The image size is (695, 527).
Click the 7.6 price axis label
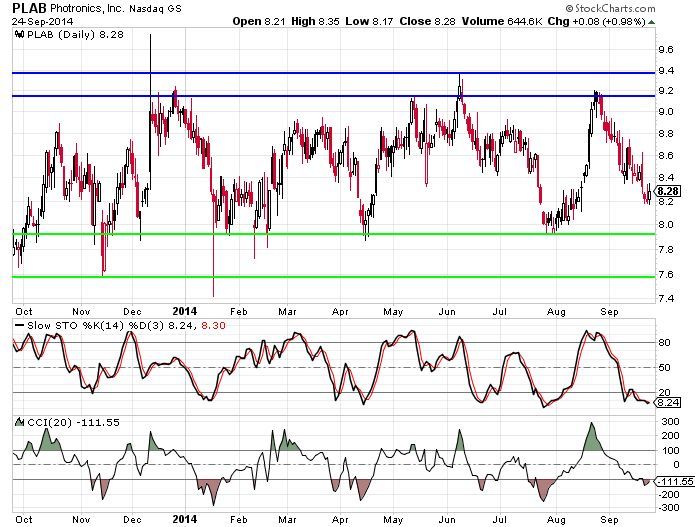(666, 275)
